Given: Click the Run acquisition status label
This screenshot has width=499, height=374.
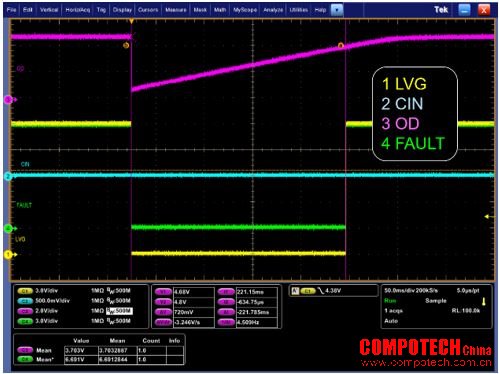Looking at the screenshot, I should (x=390, y=301).
